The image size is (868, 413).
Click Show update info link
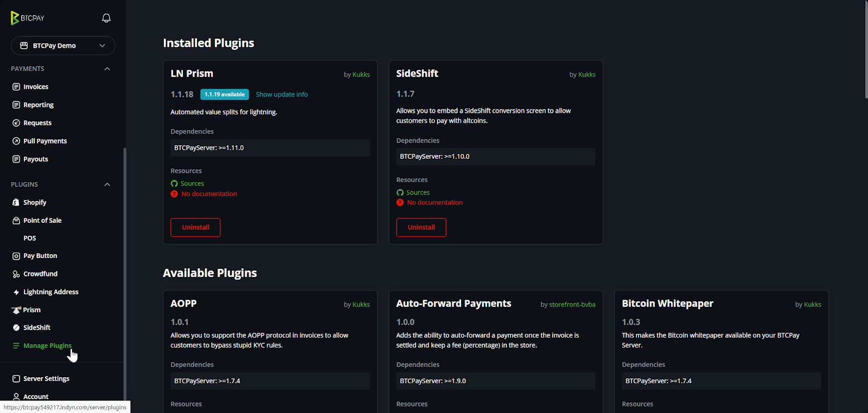[x=282, y=94]
